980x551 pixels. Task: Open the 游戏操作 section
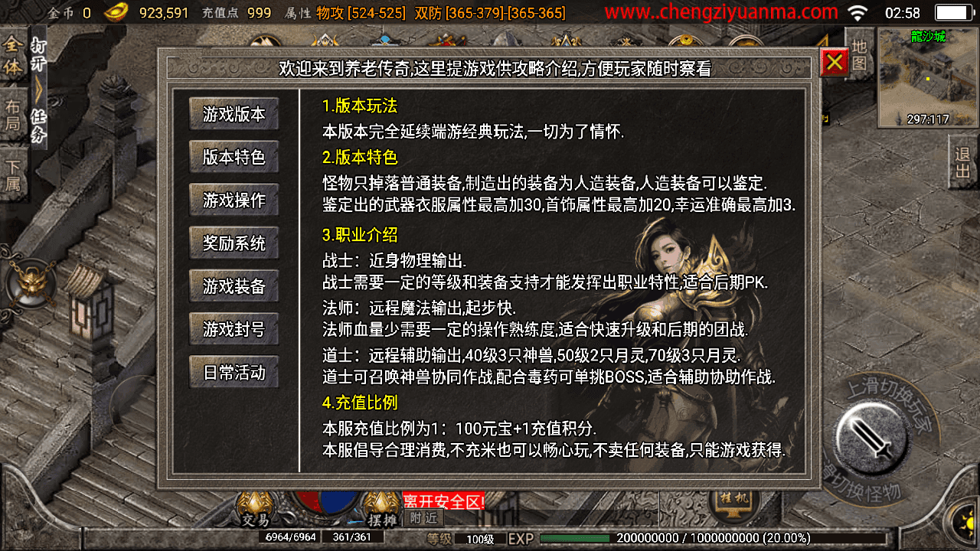click(234, 201)
